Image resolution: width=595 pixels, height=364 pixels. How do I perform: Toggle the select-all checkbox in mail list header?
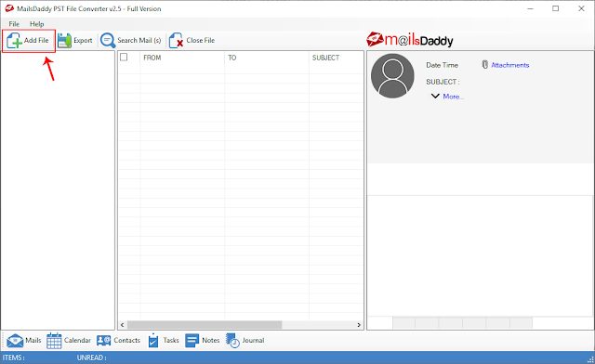tap(124, 58)
